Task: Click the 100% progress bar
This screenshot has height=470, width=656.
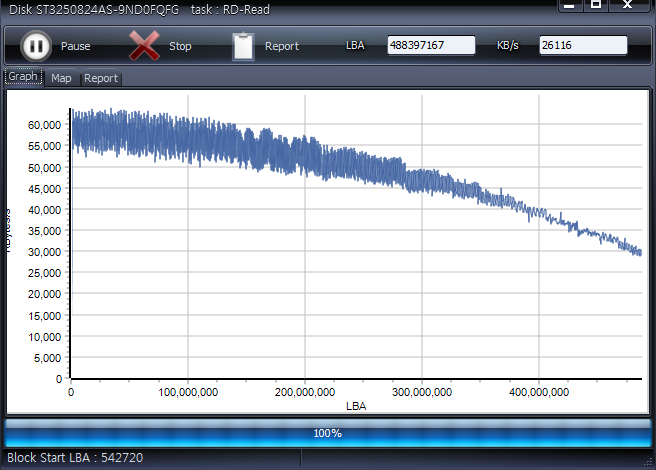Action: pyautogui.click(x=328, y=433)
